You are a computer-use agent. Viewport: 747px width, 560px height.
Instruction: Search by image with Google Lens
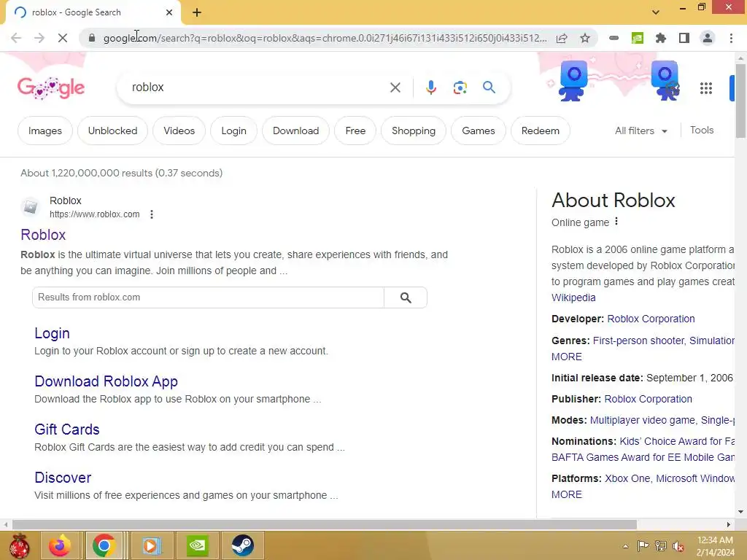(x=460, y=87)
